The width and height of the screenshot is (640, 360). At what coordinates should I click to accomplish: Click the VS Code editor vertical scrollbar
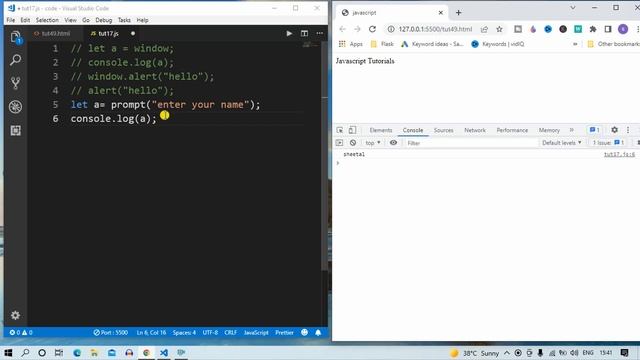(325, 155)
